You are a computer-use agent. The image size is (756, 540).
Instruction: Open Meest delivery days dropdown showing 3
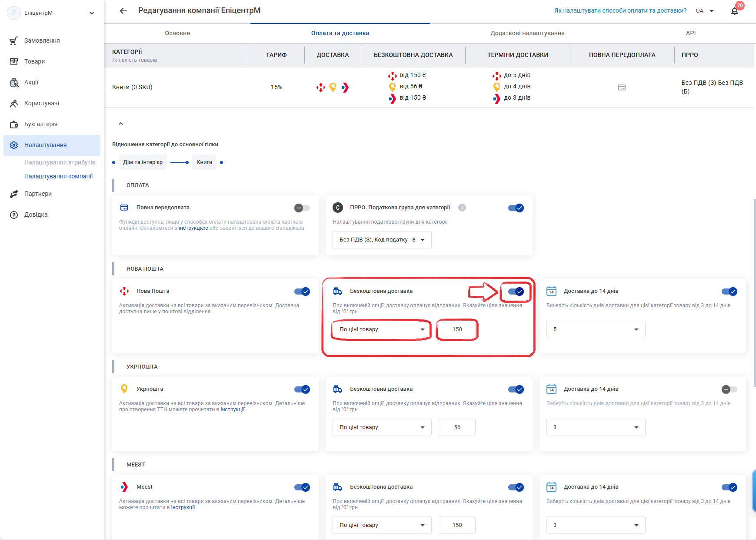point(596,525)
